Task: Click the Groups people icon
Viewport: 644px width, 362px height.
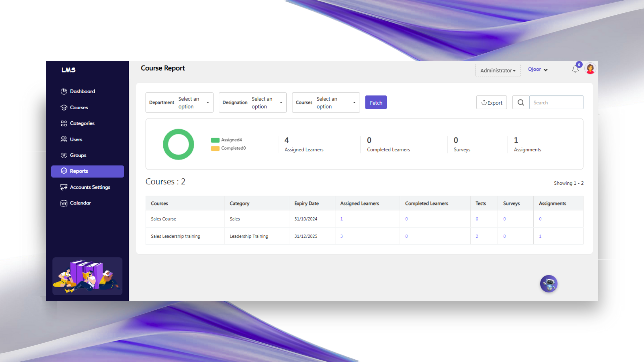Action: coord(64,155)
